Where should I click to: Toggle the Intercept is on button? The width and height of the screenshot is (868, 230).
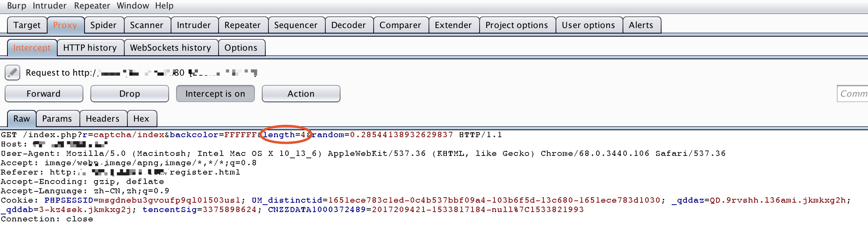215,94
